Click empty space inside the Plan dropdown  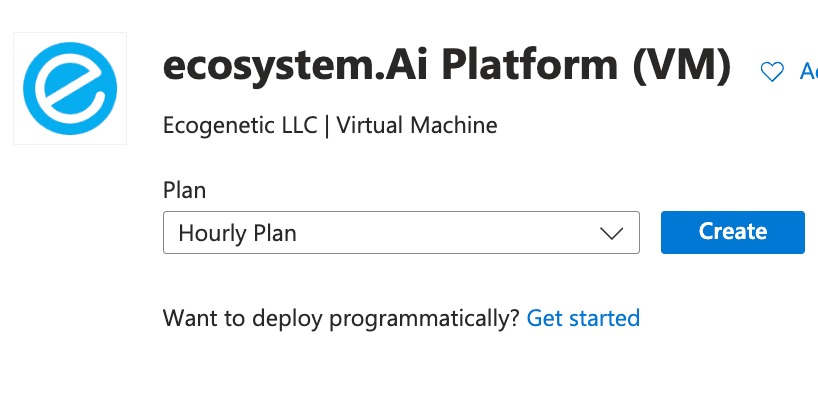tap(450, 233)
